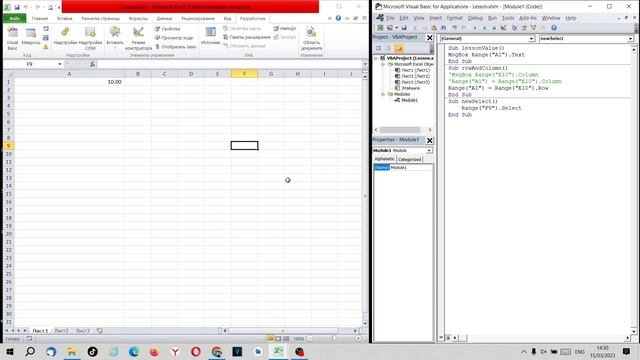Click Show dialog window (Отобразить окно)
This screenshot has height=360, width=640.
click(176, 47)
